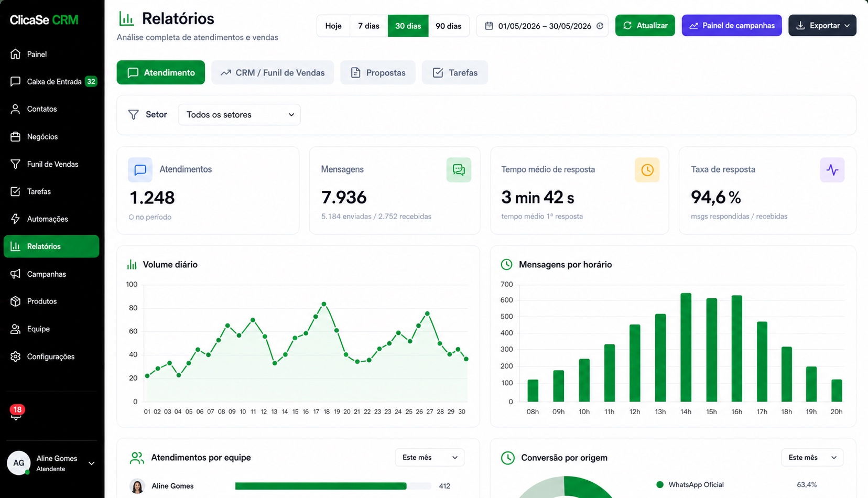868x498 pixels.
Task: Open the Campanhas megaphone icon
Action: point(16,274)
